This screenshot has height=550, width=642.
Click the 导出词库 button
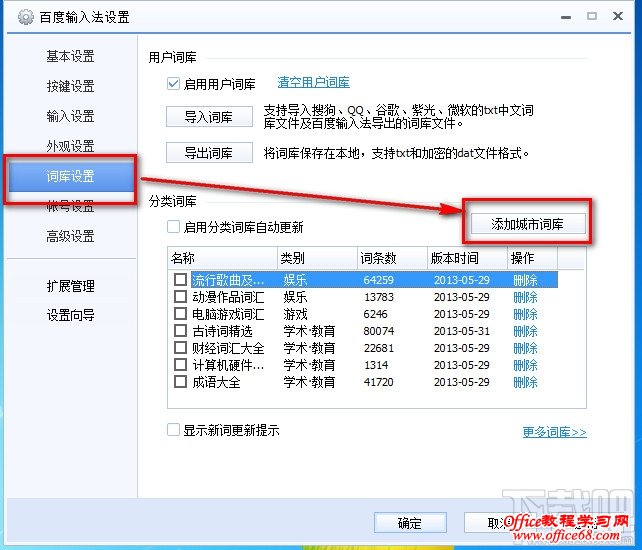click(x=209, y=153)
